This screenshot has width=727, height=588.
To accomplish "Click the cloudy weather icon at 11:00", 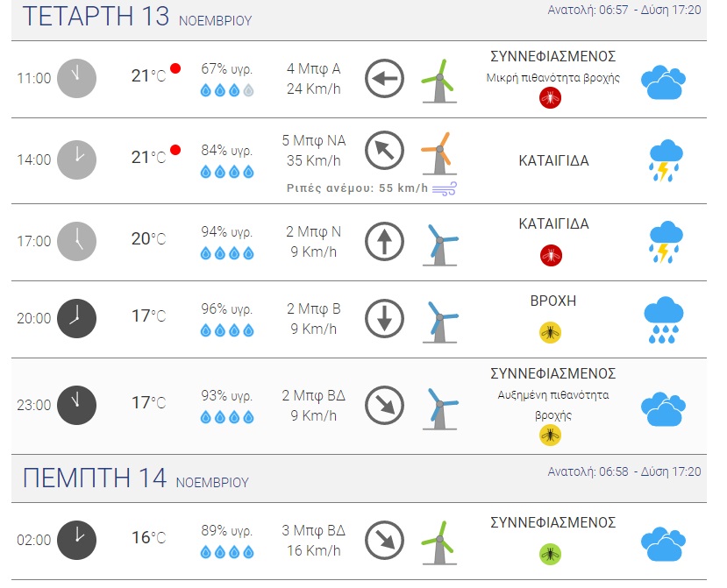I will tap(663, 82).
